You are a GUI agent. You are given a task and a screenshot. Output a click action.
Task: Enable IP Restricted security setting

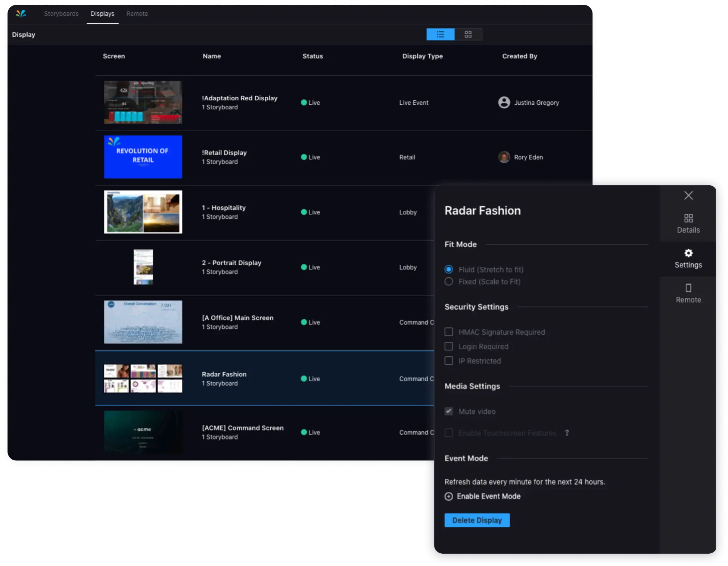[x=448, y=360]
